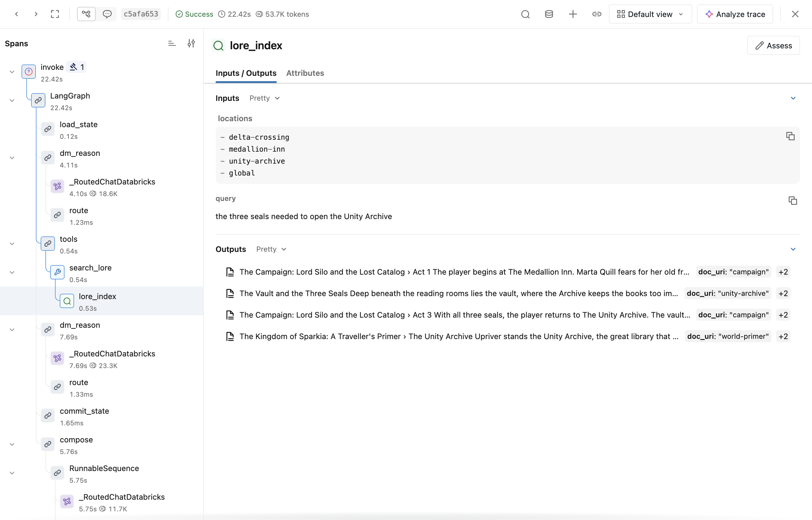This screenshot has height=520, width=812.
Task: Open the Default view dropdown
Action: click(x=650, y=14)
